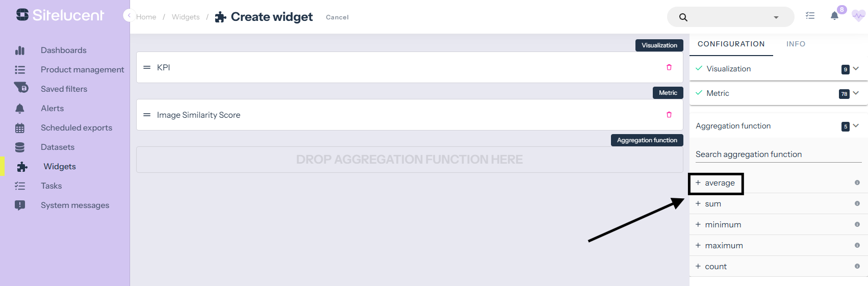Expand the Visualization configuration section
Image resolution: width=868 pixels, height=286 pixels.
[x=856, y=68]
